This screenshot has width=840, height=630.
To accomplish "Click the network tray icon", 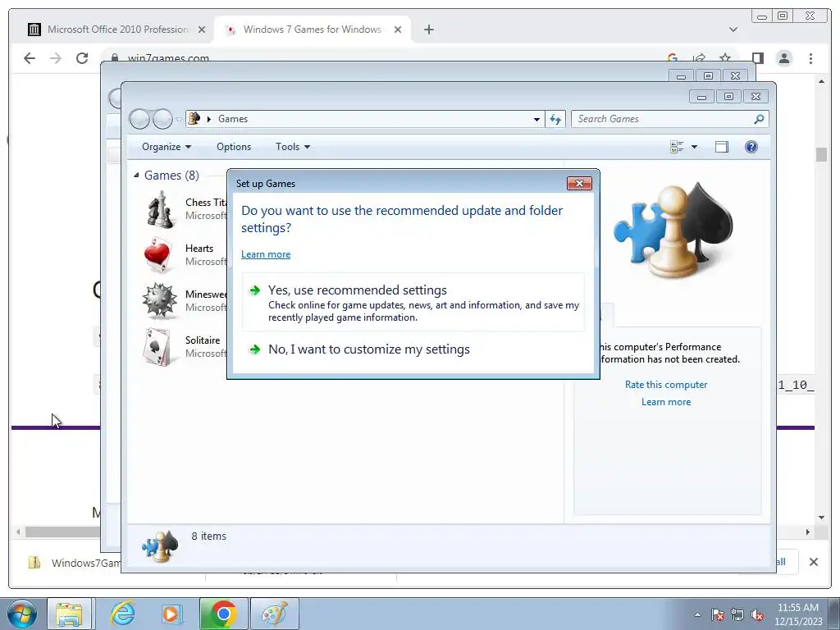I will pyautogui.click(x=737, y=615).
